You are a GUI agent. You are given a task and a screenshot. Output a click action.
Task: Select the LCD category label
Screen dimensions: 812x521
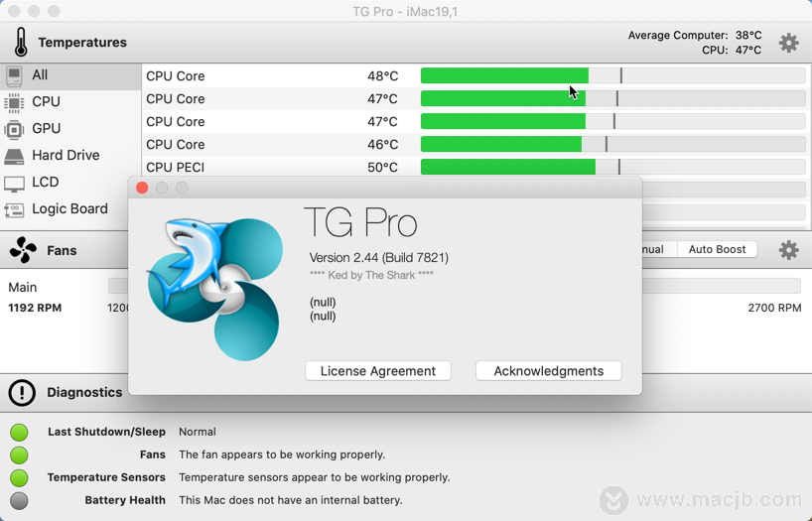(x=46, y=182)
